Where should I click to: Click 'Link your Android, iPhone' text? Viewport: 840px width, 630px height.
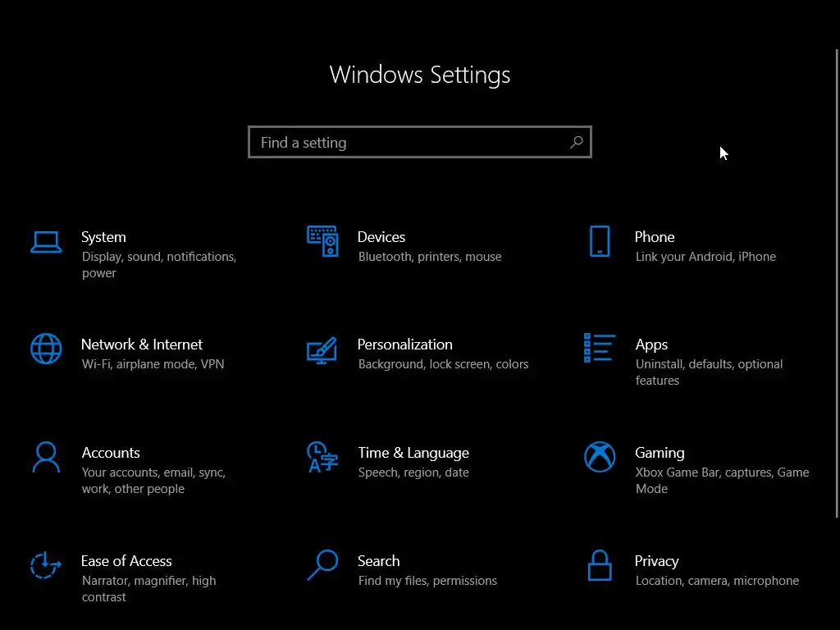(706, 257)
